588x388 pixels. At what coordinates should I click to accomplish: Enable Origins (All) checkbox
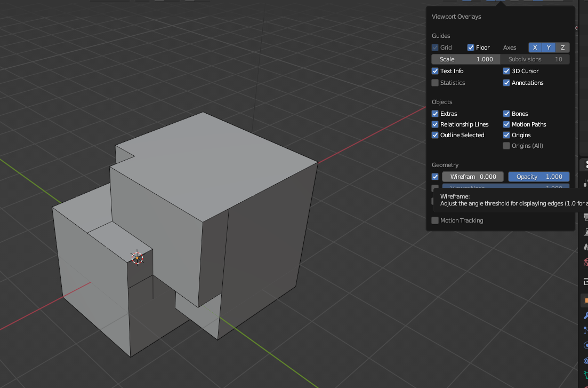click(x=506, y=146)
